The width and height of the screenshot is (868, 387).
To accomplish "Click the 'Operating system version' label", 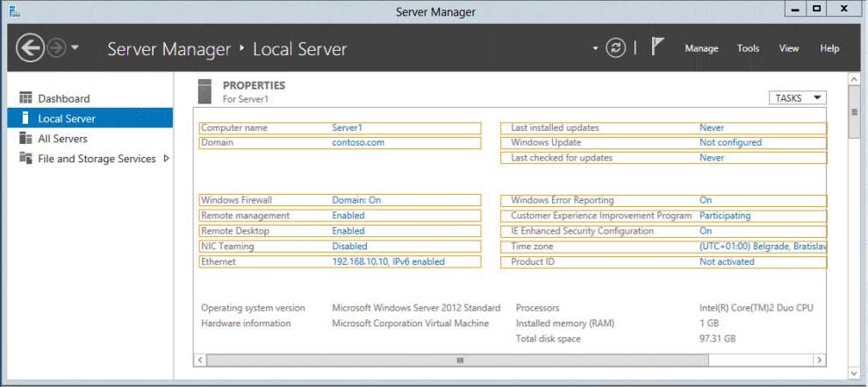I will click(x=253, y=308).
